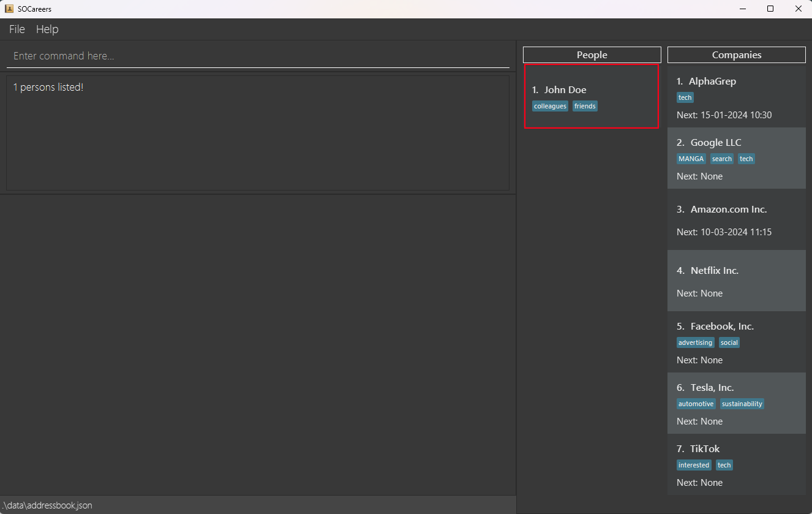Open the Help menu

tap(47, 29)
